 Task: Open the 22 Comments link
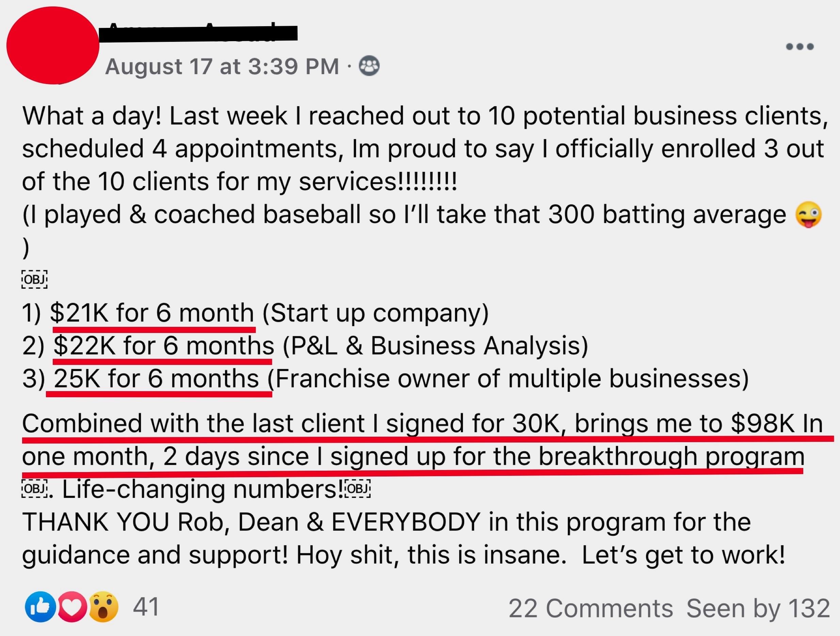point(591,608)
